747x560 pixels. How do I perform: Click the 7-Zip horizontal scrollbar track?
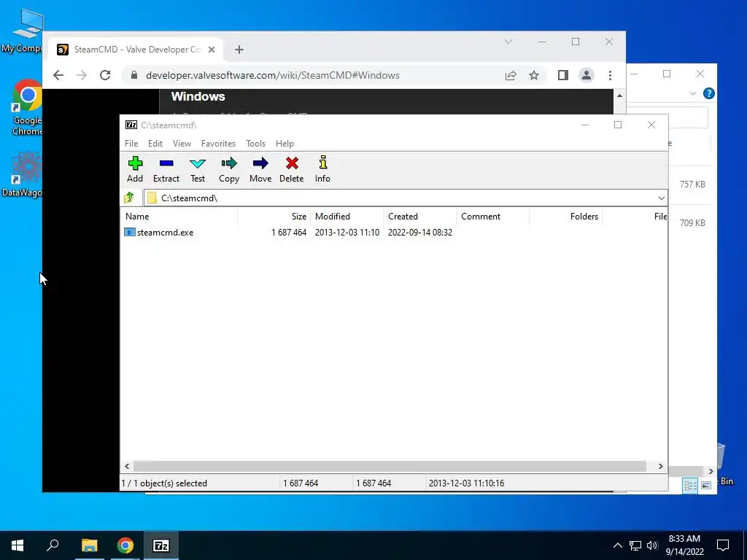click(x=390, y=466)
